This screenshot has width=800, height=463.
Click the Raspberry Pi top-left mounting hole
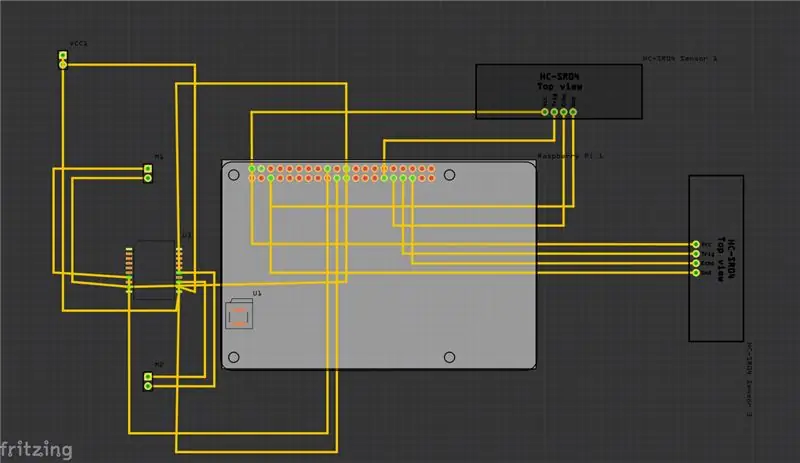[x=234, y=175]
